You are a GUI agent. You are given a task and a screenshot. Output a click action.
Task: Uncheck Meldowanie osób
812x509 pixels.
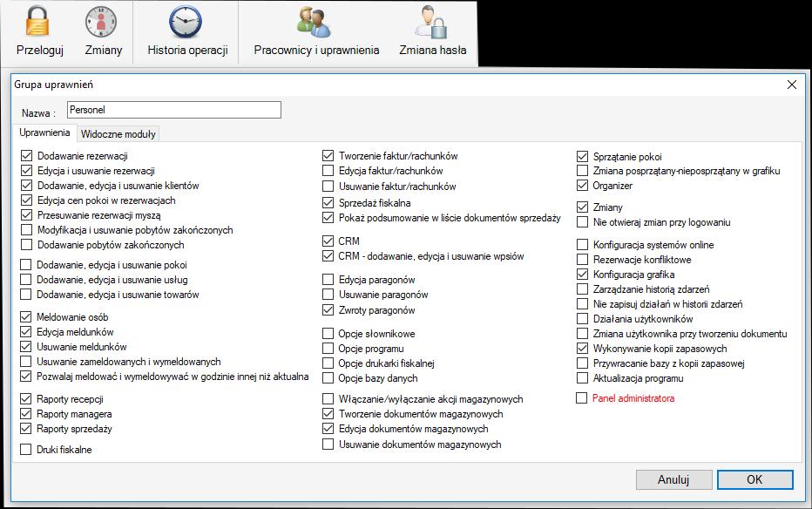25,317
